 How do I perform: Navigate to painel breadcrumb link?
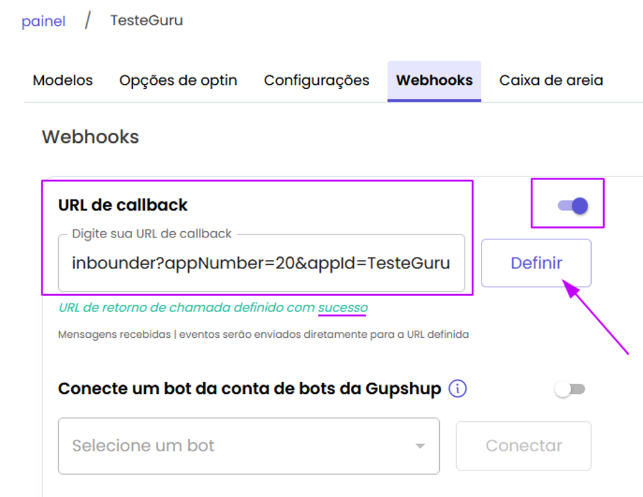point(43,21)
